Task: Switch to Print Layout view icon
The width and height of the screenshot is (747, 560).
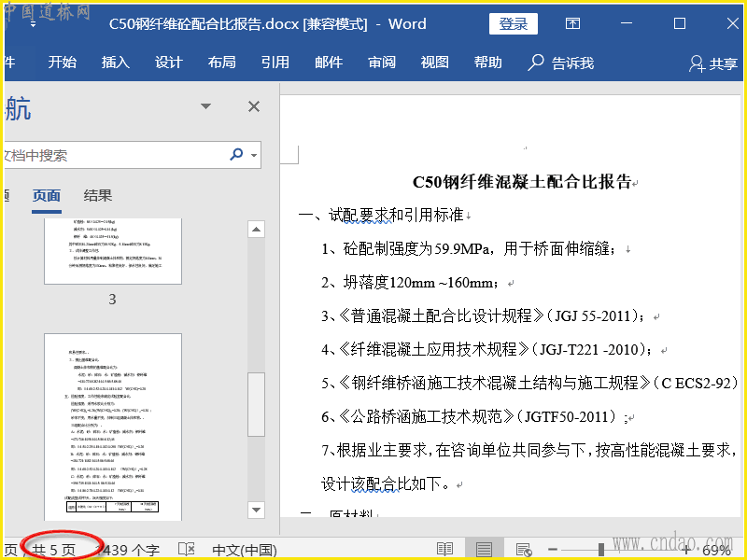Action: [x=484, y=550]
